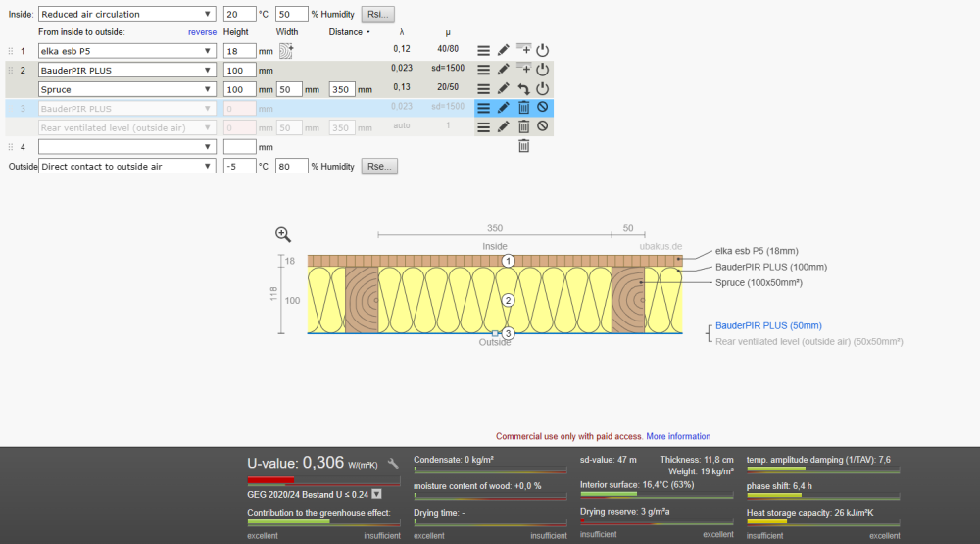Delete the BauderPIR PLUS layer 3 with trash icon
The image size is (980, 544).
[x=523, y=108]
